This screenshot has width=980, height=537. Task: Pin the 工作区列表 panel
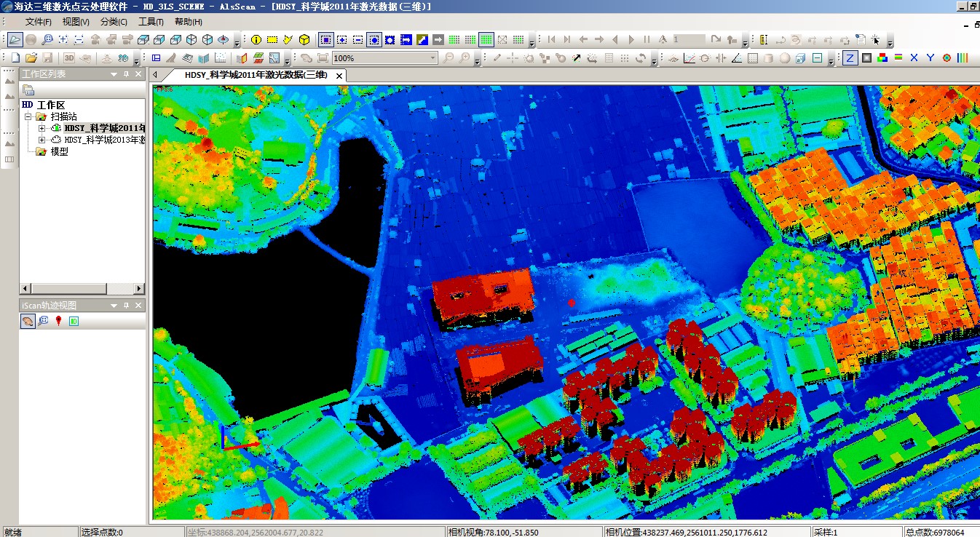[x=126, y=73]
